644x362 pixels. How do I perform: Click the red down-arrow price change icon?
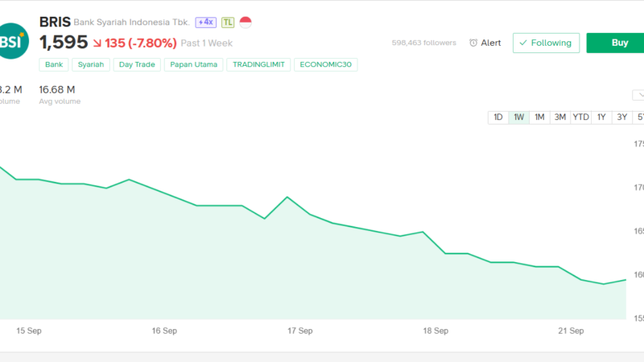point(97,43)
